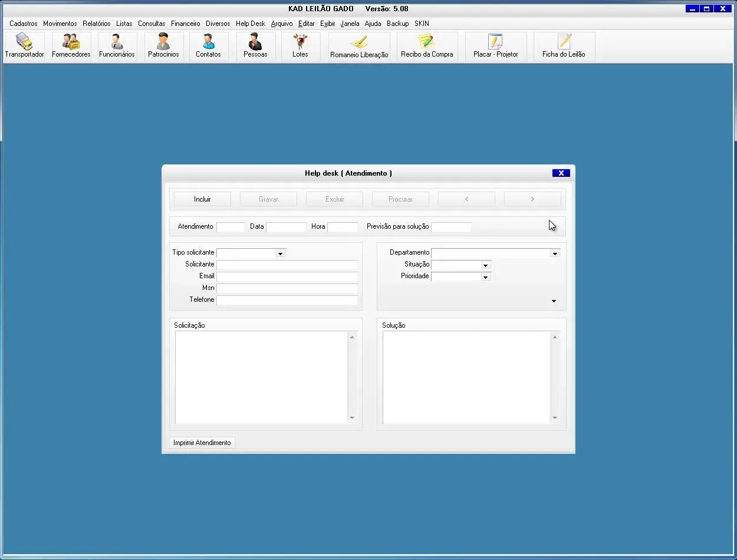Open the Lotes cow icon
The image size is (737, 560).
300,47
